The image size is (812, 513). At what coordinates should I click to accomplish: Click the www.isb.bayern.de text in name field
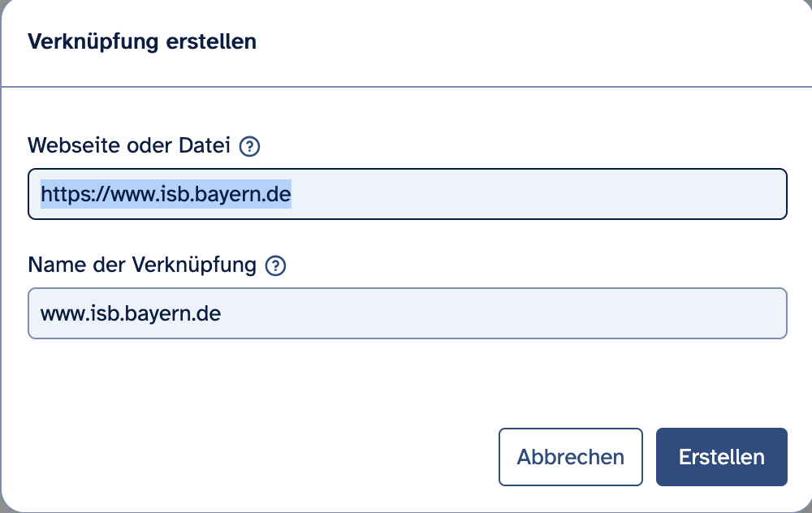point(131,313)
